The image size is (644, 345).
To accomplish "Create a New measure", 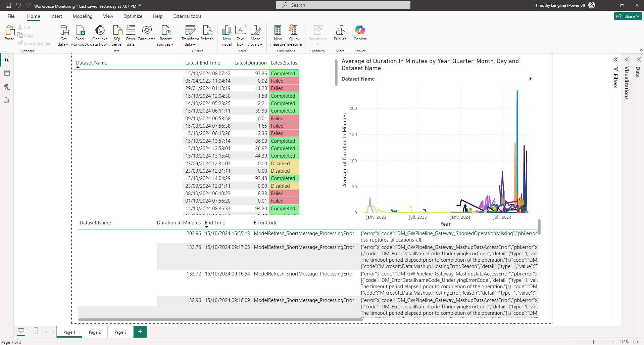I will point(278,35).
